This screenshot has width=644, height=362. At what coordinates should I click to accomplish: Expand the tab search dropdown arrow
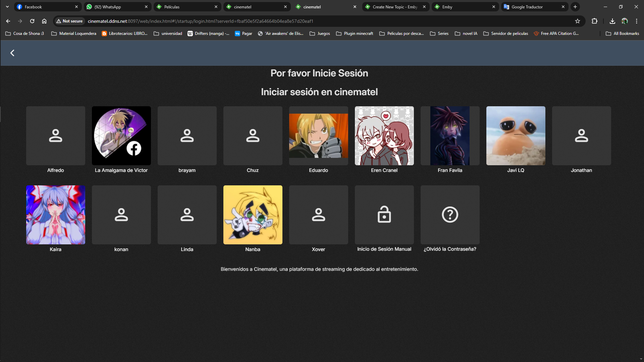[x=7, y=7]
